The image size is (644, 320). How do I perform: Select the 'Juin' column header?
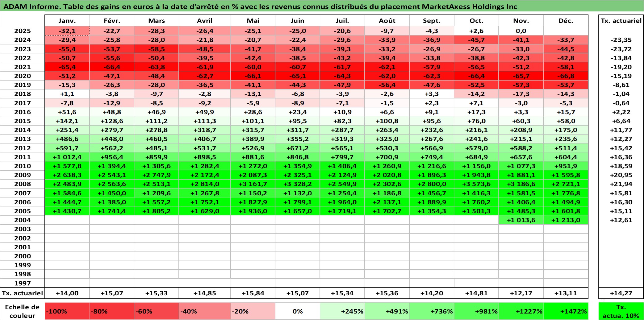(298, 21)
